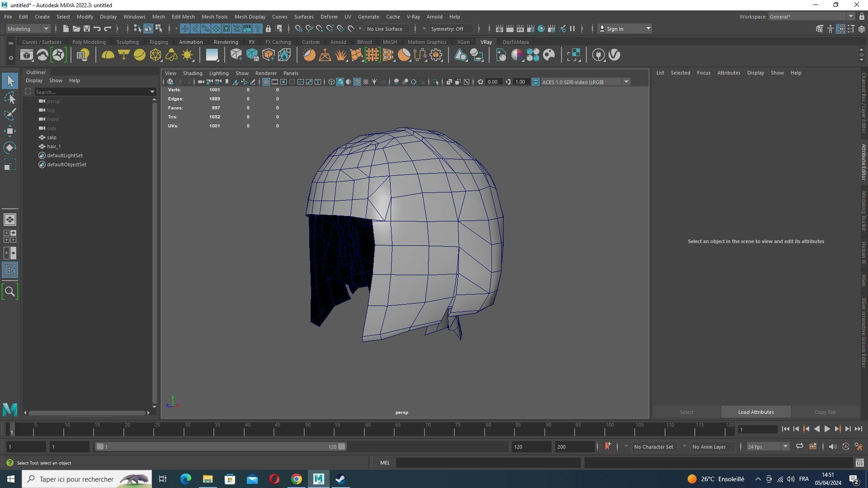Toggle textured display in viewport
The image size is (868, 488).
(x=366, y=82)
